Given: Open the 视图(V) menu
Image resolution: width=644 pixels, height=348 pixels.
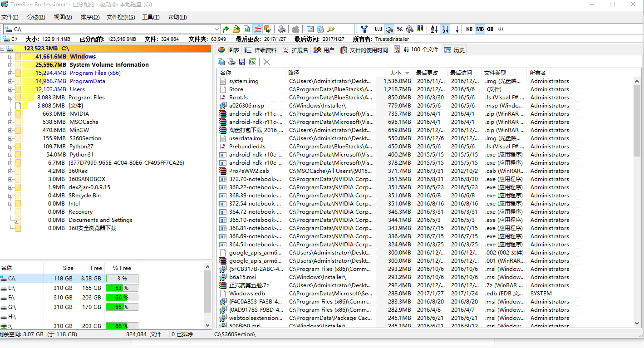Looking at the screenshot, I should click(63, 17).
